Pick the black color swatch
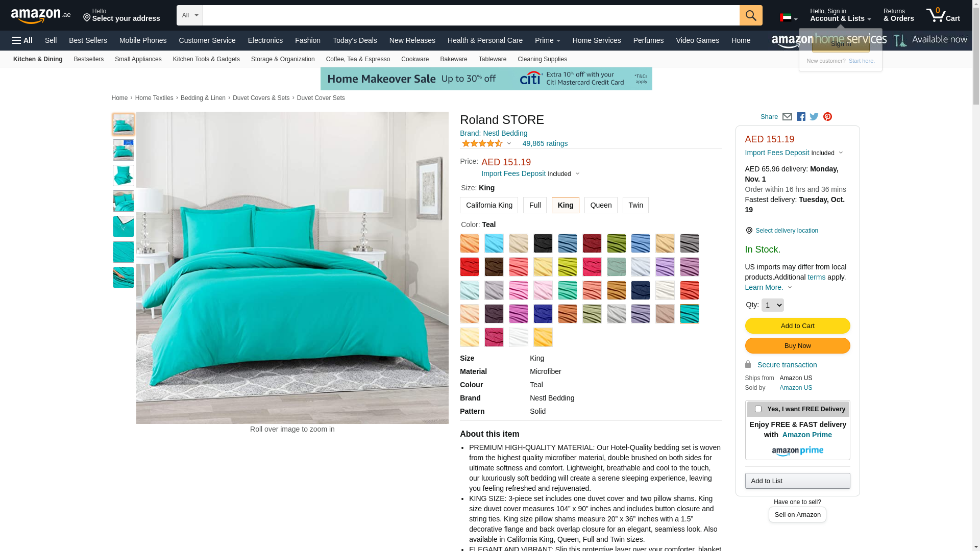The image size is (980, 551). pyautogui.click(x=543, y=243)
